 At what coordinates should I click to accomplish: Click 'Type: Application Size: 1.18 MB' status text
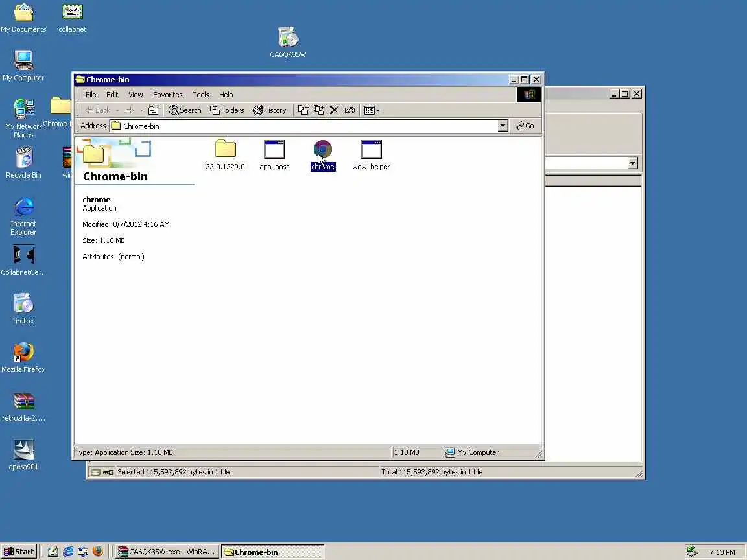pos(124,452)
